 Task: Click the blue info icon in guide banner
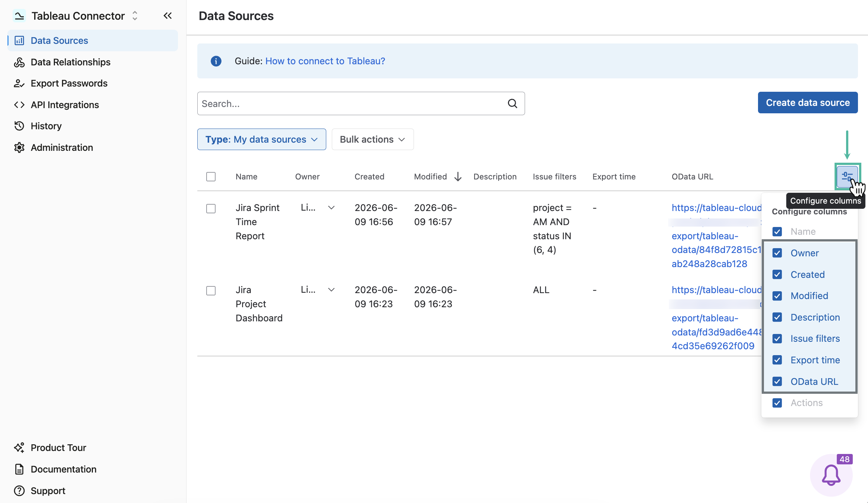click(x=216, y=61)
